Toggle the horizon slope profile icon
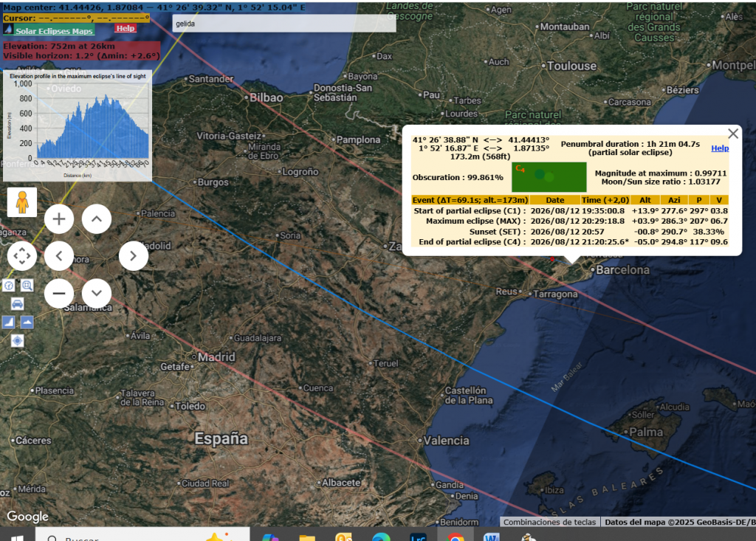Screen dimensions: 756x541 pyautogui.click(x=9, y=322)
